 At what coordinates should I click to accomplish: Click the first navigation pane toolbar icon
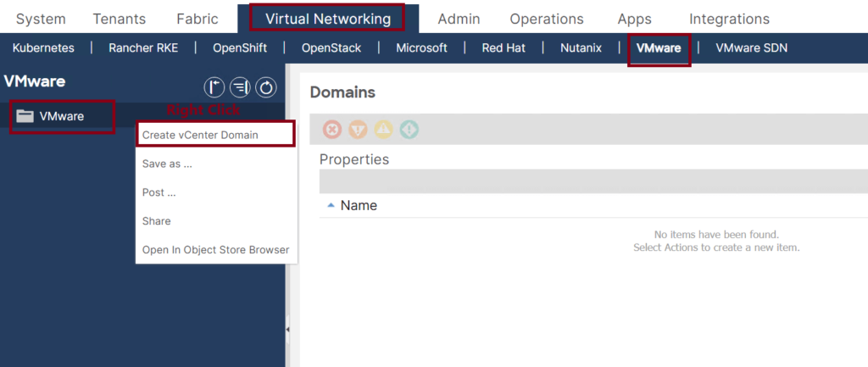coord(214,87)
